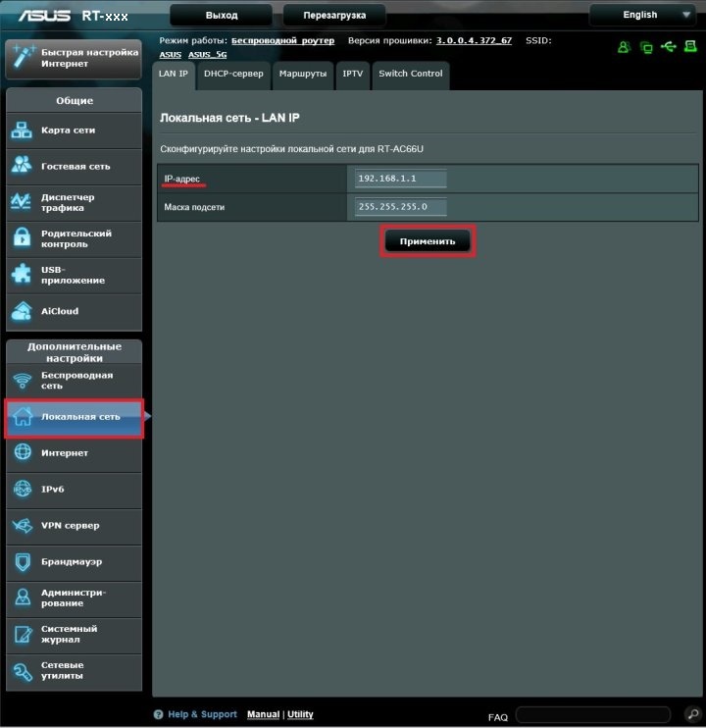Open parental control lock icon
Screen dimensions: 706x728
(x=22, y=238)
